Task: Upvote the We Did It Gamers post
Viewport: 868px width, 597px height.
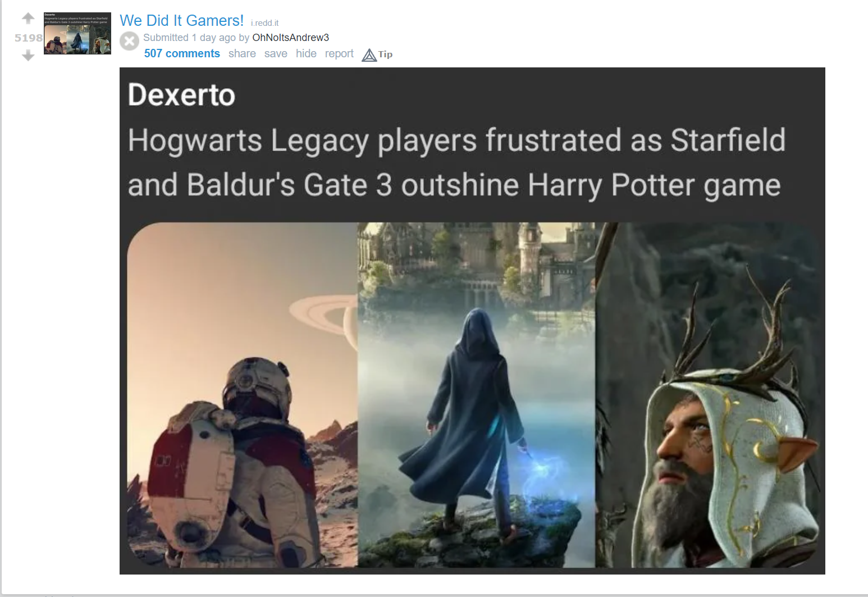Action: tap(28, 19)
